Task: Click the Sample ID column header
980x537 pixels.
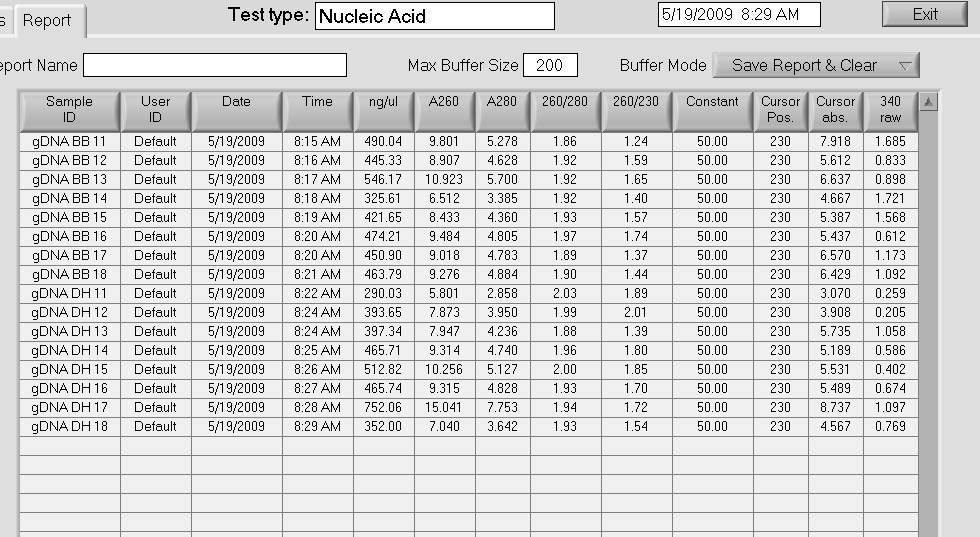Action: point(69,110)
